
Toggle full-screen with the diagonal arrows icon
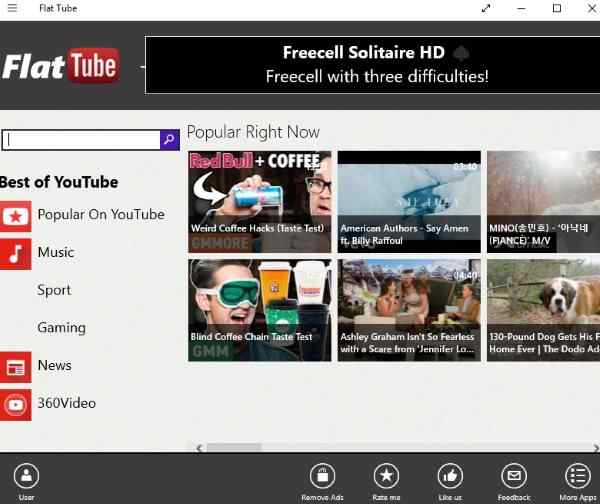[x=486, y=8]
